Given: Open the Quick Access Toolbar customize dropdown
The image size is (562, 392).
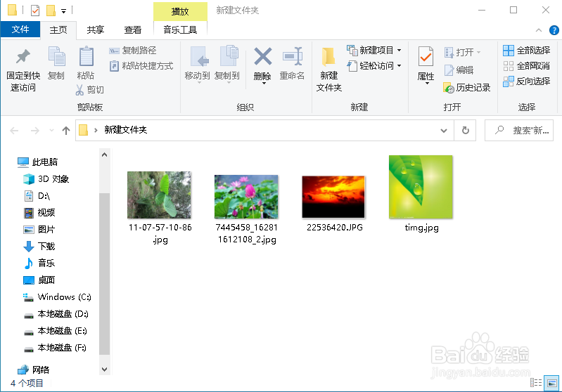Looking at the screenshot, I should coord(63,11).
